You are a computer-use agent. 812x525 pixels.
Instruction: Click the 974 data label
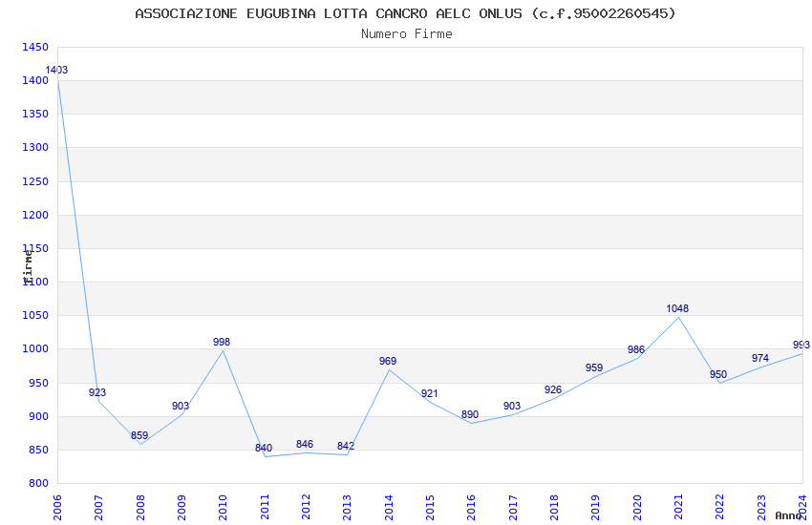pyautogui.click(x=760, y=358)
